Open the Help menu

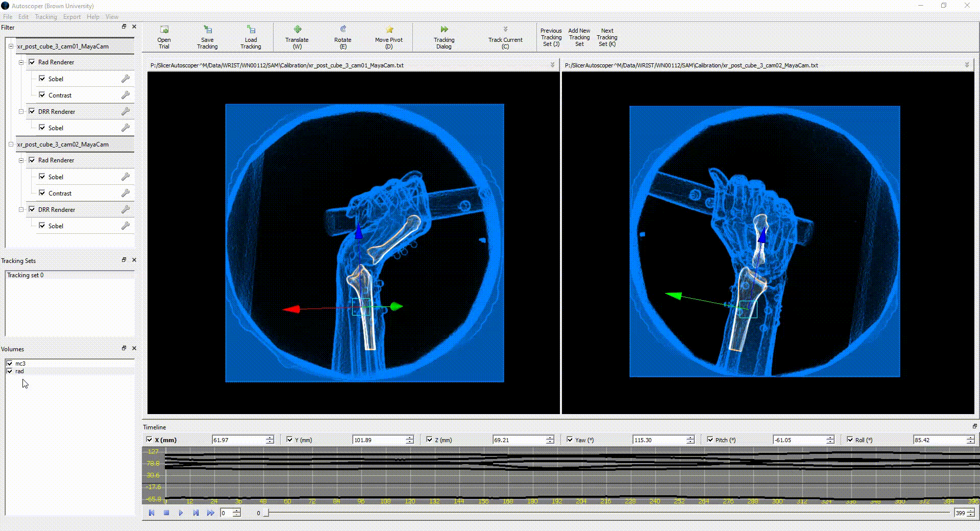93,17
